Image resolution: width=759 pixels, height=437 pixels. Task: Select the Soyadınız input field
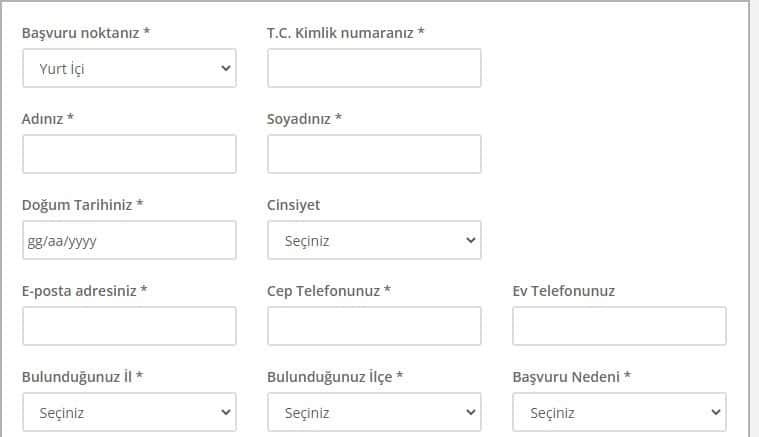374,154
